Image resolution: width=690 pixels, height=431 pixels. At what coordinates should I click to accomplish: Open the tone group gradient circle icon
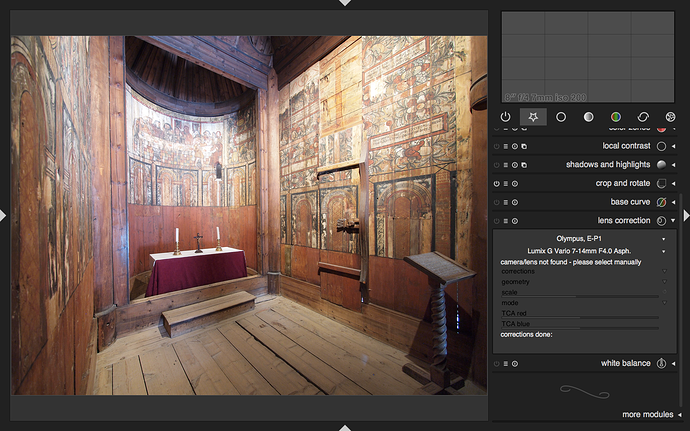coord(588,117)
